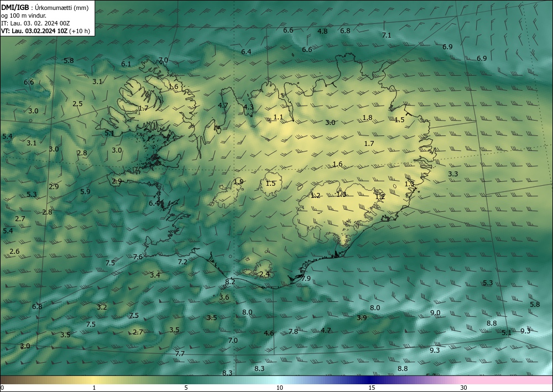Click the 'og 100 m vindur.' subtitle line
This screenshot has width=553, height=392.
[24, 15]
